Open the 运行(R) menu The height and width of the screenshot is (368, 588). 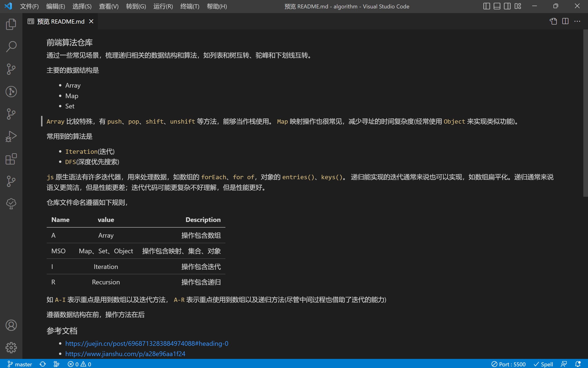pyautogui.click(x=163, y=6)
